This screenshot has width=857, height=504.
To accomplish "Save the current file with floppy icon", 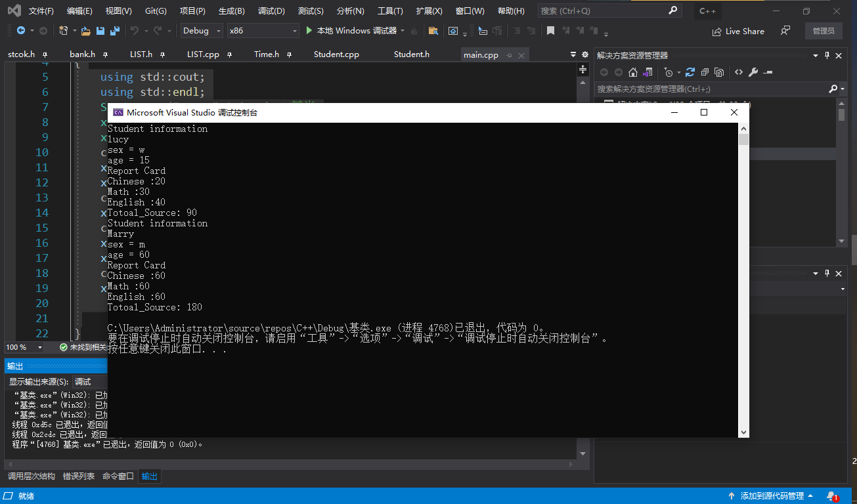I will coord(100,31).
